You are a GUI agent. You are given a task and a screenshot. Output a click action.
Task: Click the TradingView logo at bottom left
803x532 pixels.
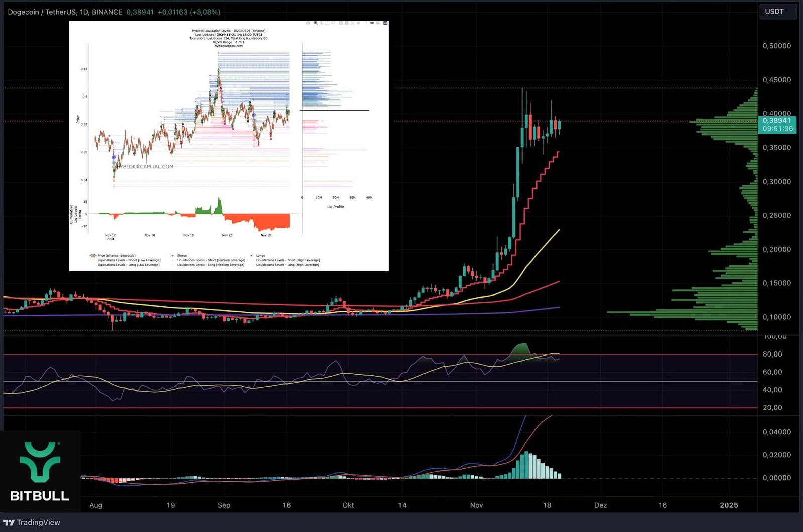[x=9, y=522]
